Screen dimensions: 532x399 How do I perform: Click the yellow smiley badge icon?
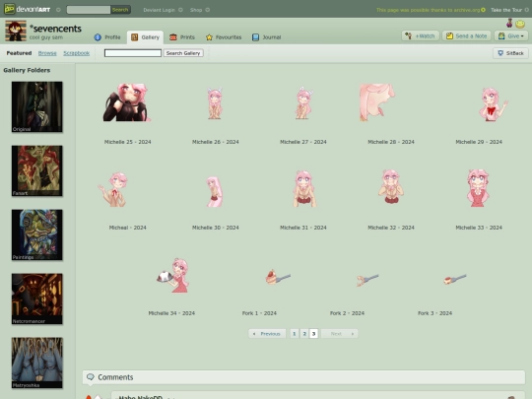[x=520, y=24]
